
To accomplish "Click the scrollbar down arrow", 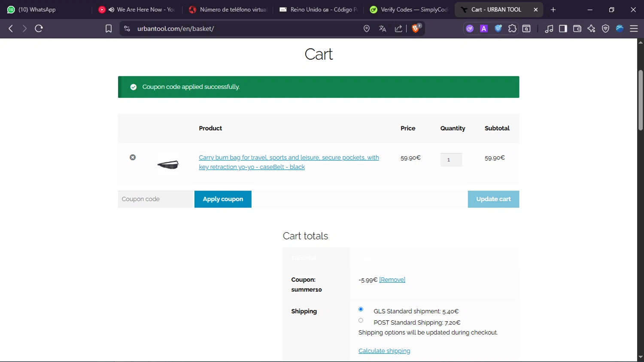I will [x=641, y=357].
